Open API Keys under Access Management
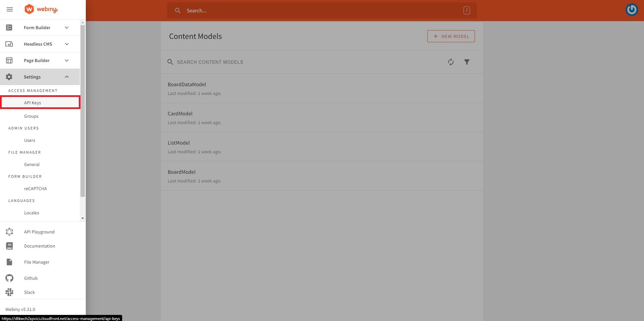Viewport: 644px width, 321px height. [40, 103]
